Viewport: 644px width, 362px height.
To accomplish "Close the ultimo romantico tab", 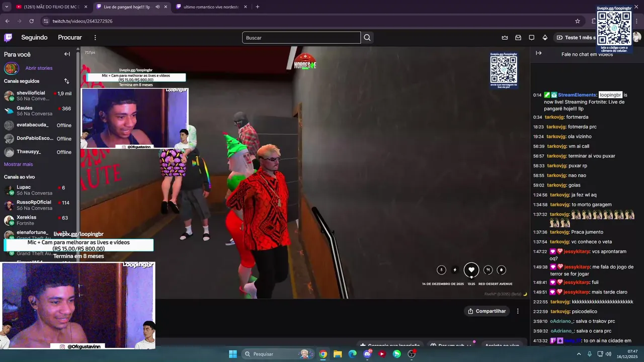I will coord(246,7).
